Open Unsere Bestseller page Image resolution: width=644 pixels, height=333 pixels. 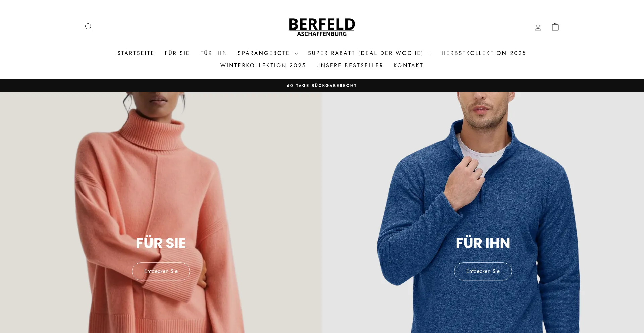pyautogui.click(x=350, y=66)
